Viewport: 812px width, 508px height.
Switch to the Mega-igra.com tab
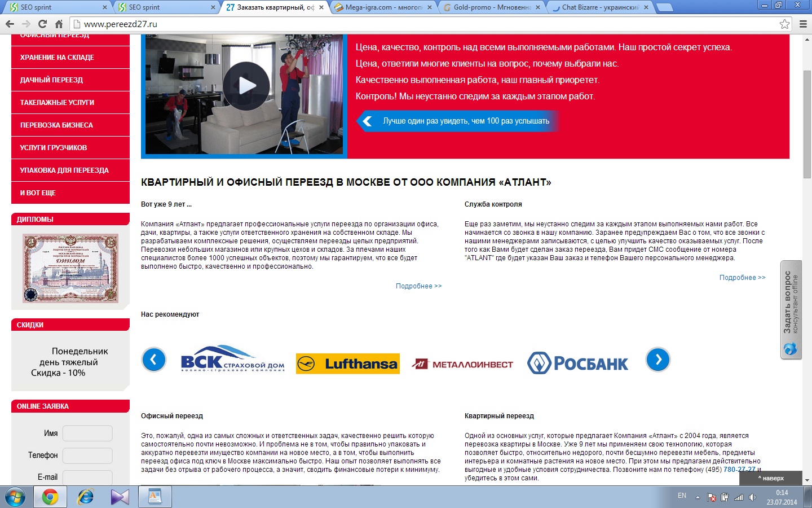coord(383,7)
